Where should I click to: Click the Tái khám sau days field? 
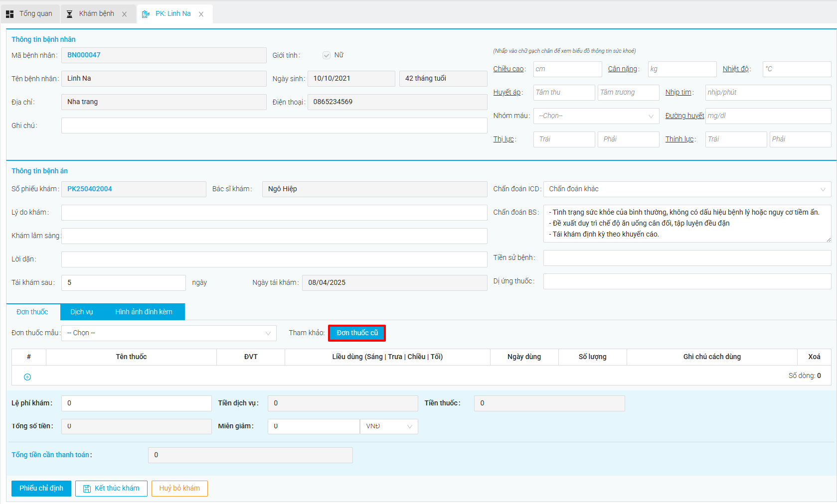click(124, 283)
